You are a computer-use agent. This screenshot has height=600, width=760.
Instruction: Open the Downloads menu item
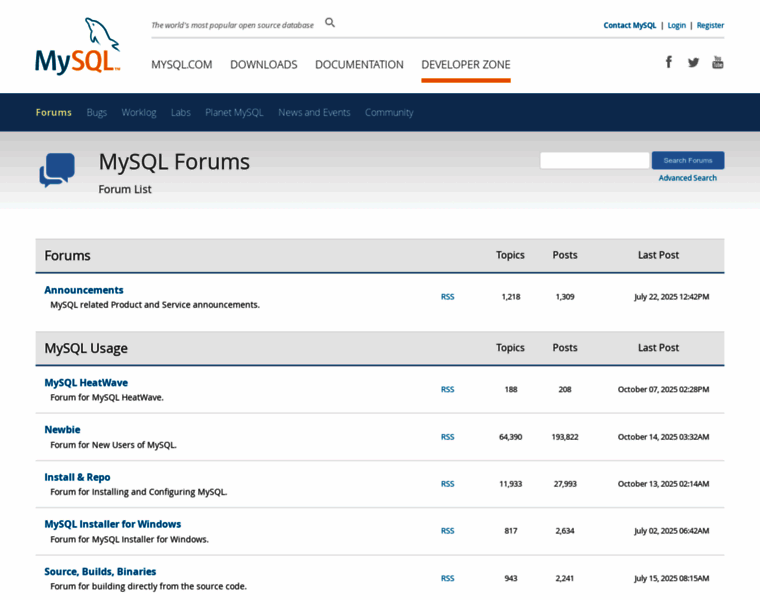[263, 65]
